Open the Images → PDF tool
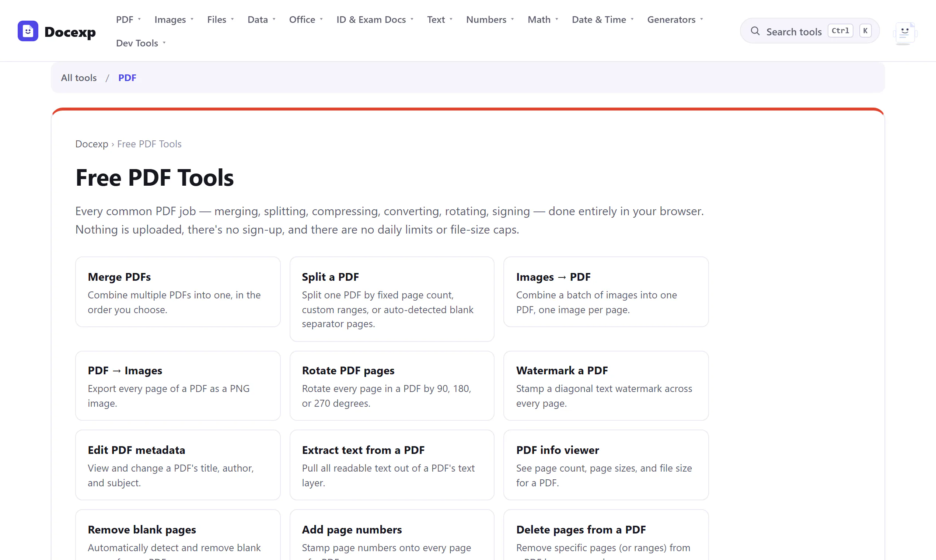 606,292
